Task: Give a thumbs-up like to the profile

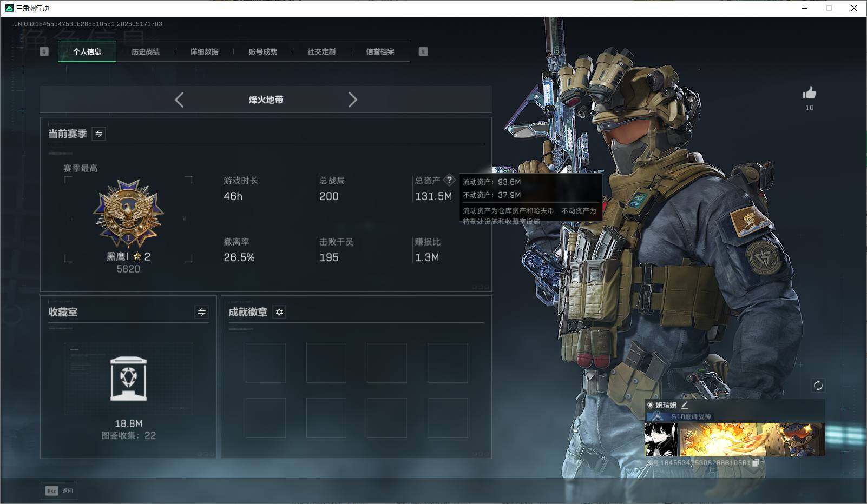Action: [810, 92]
